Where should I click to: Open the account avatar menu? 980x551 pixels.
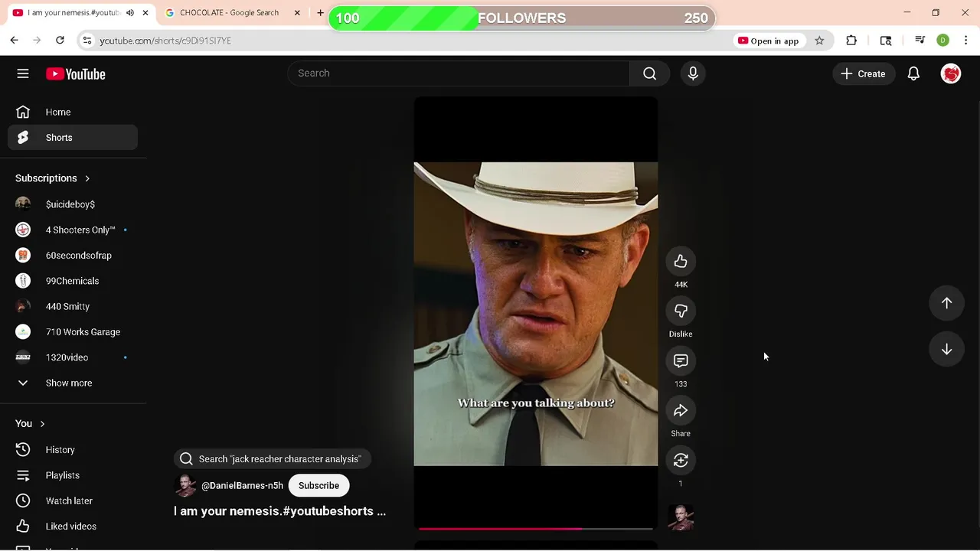pos(951,73)
